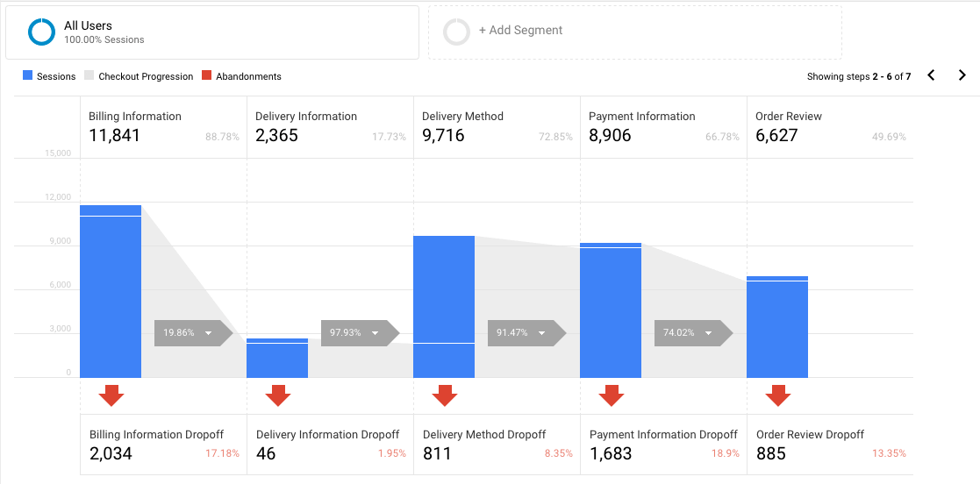This screenshot has height=484, width=980.
Task: Click the 2,034 dropoff count
Action: click(111, 453)
